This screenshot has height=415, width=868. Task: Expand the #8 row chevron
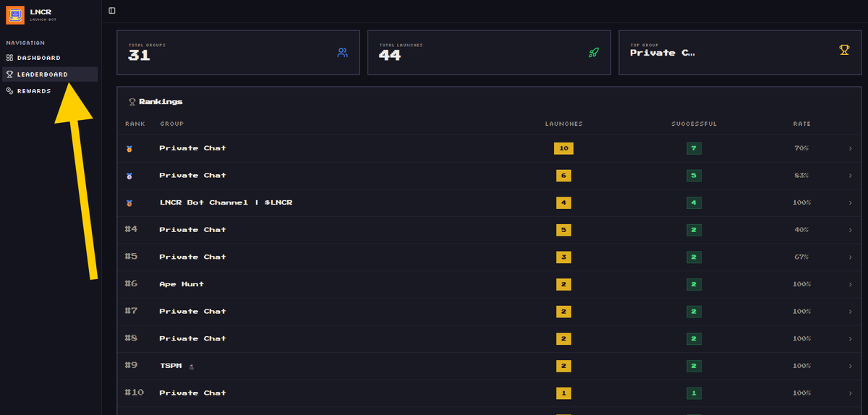(850, 338)
